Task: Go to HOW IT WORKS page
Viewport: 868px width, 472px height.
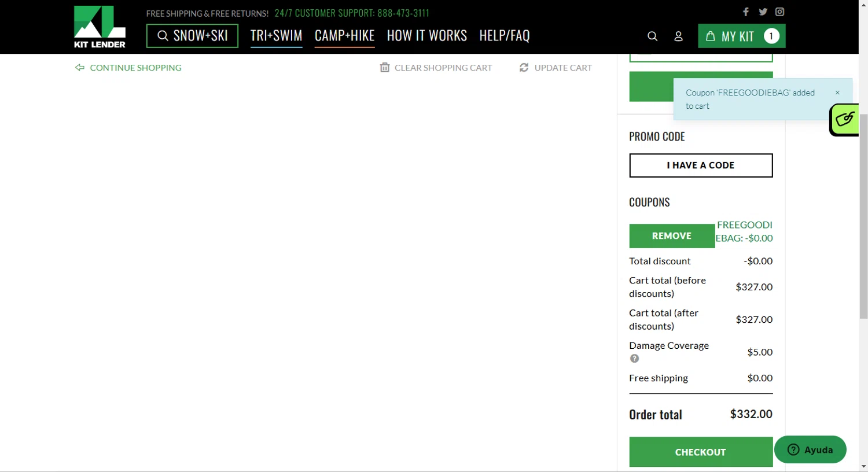Action: [427, 36]
